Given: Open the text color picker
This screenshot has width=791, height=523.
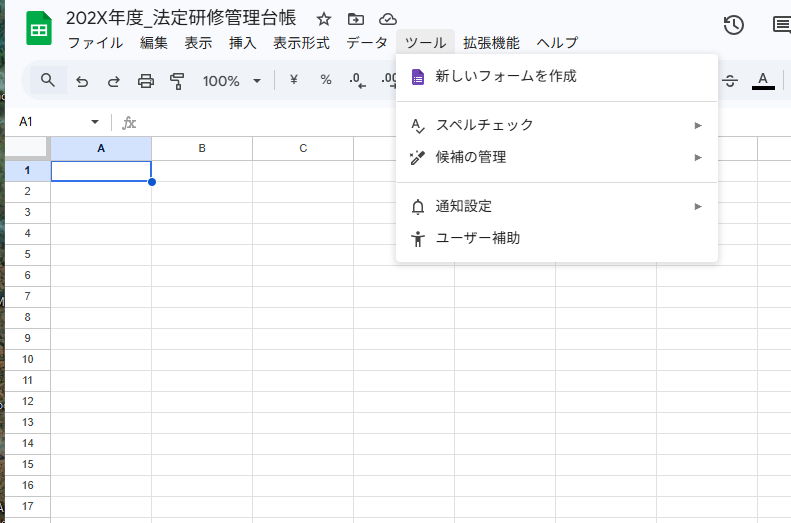Looking at the screenshot, I should 763,81.
